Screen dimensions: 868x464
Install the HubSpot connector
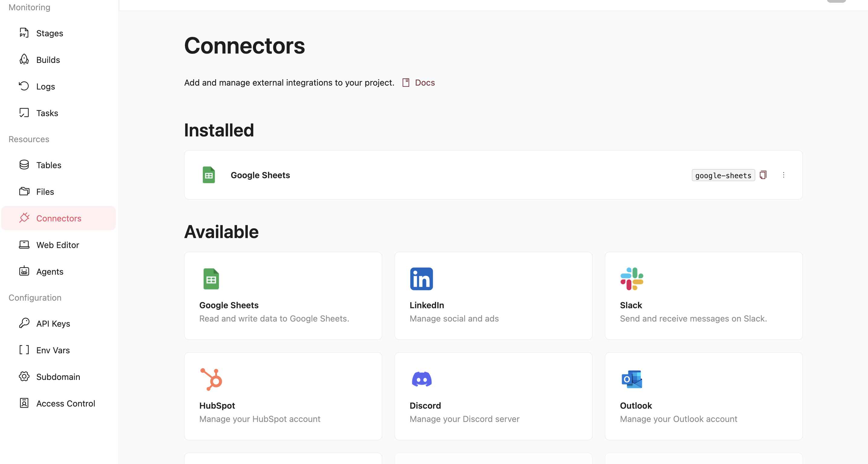(283, 396)
